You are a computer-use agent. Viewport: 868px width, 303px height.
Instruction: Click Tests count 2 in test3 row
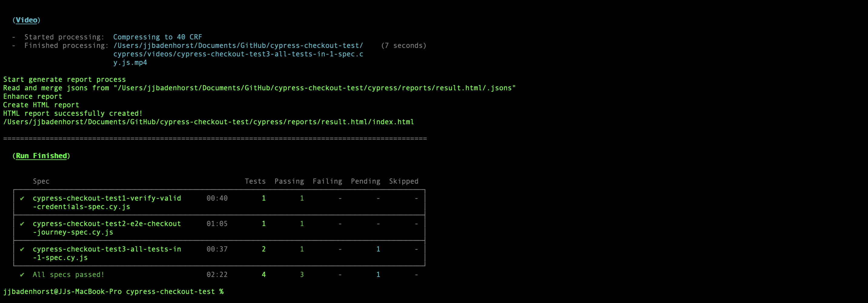pyautogui.click(x=264, y=249)
